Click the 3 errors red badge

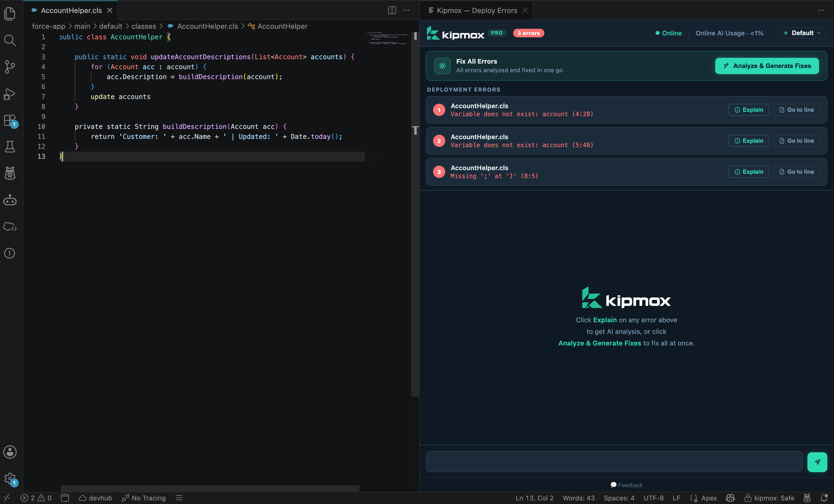528,33
